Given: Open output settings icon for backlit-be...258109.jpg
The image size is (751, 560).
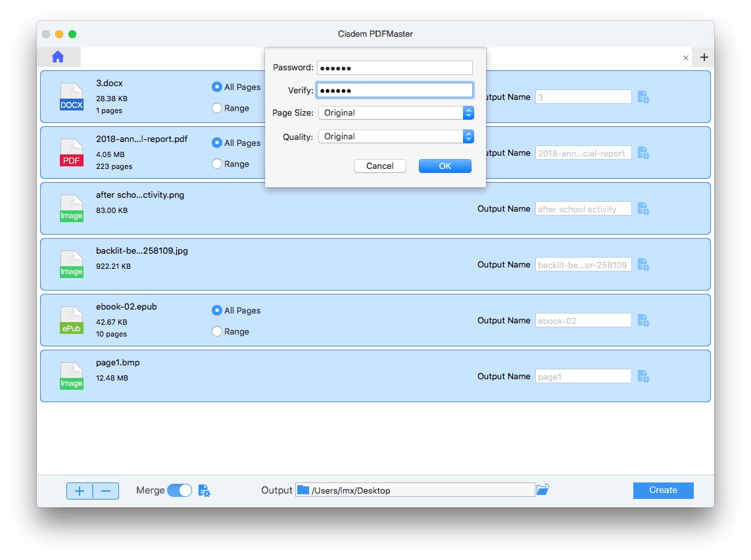Looking at the screenshot, I should 643,265.
